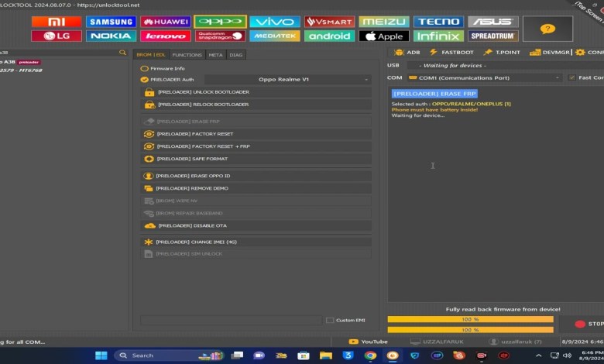Expand the COM1 Communications Port dropdown
Screen dimensions: 604x364
[x=485, y=77]
